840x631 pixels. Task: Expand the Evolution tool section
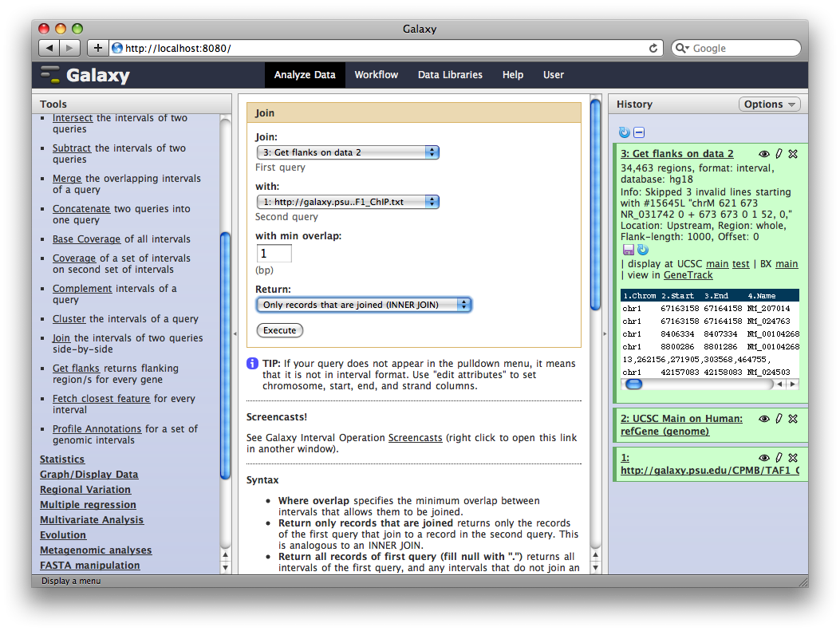click(x=63, y=534)
